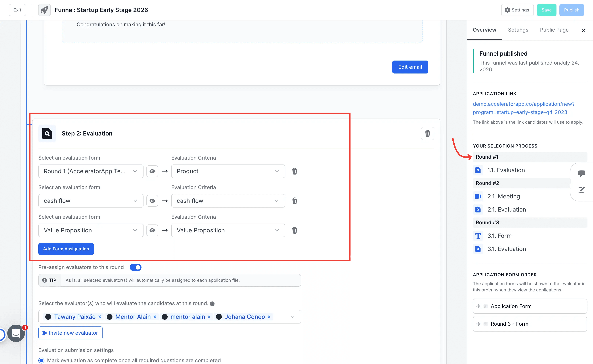
Task: Delete the Product criteria form assignation
Action: click(x=294, y=171)
